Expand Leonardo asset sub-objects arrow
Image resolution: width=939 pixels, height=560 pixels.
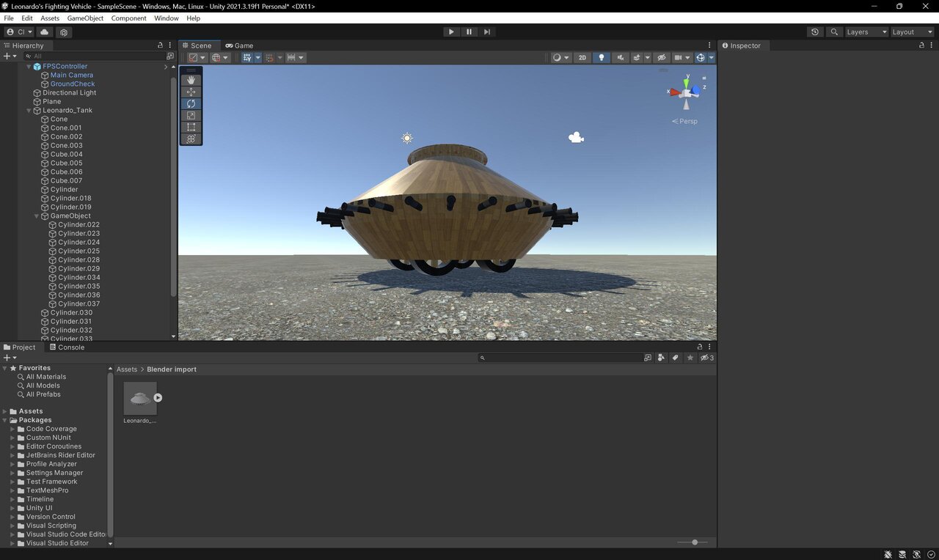pos(158,398)
